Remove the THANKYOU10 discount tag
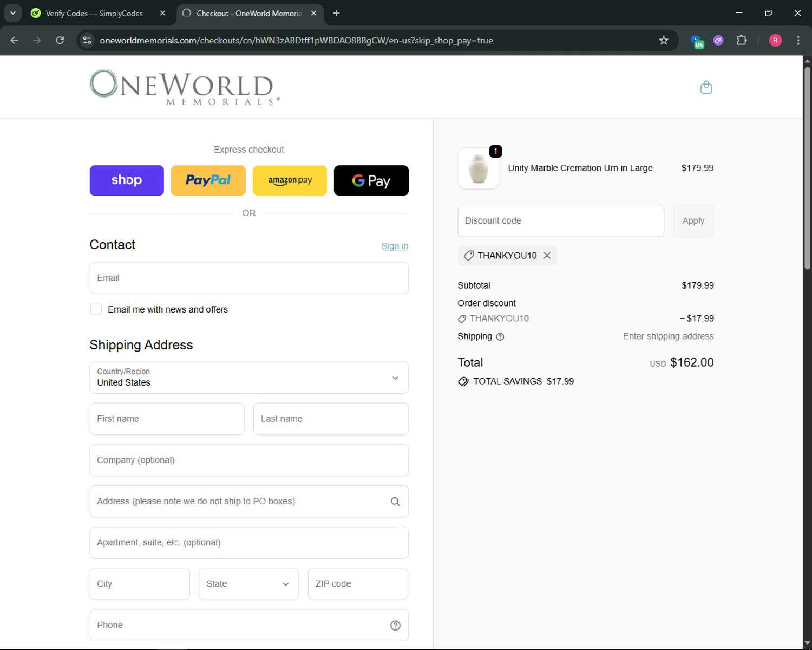The width and height of the screenshot is (812, 650). click(547, 256)
